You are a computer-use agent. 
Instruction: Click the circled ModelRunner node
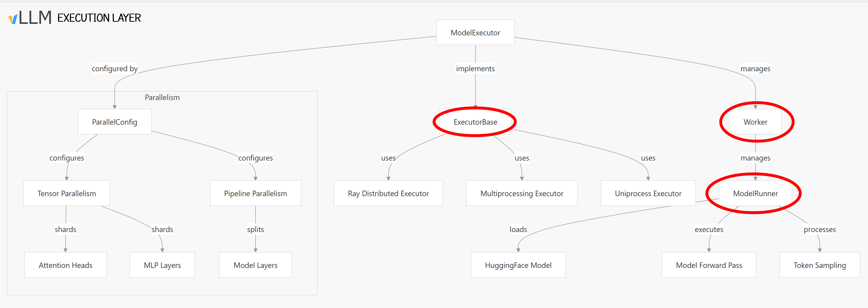coord(755,193)
